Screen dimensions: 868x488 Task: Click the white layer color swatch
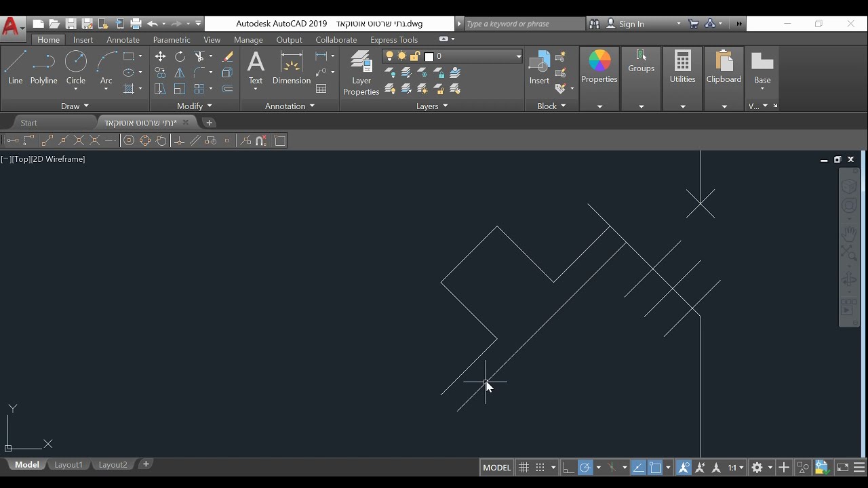[429, 57]
